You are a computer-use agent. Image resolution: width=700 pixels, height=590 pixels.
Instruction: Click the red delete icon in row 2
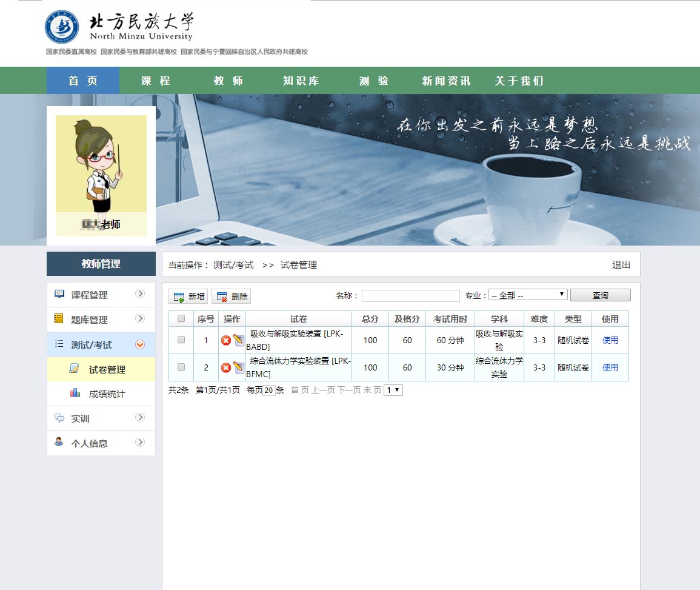coord(226,368)
